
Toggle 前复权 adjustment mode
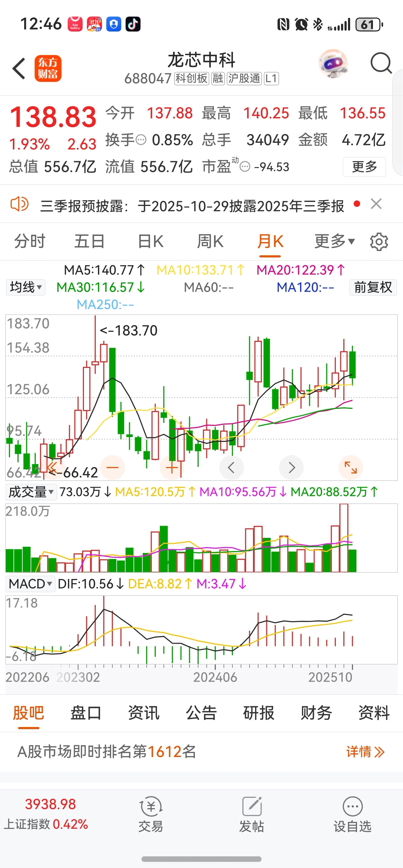click(373, 287)
